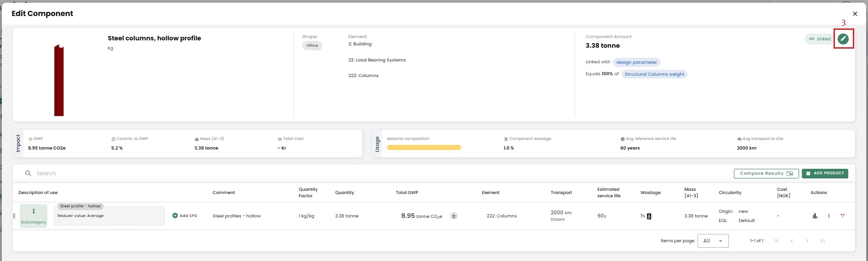The width and height of the screenshot is (868, 261).
Task: Click the green pencil edit icon
Action: coord(843,39)
